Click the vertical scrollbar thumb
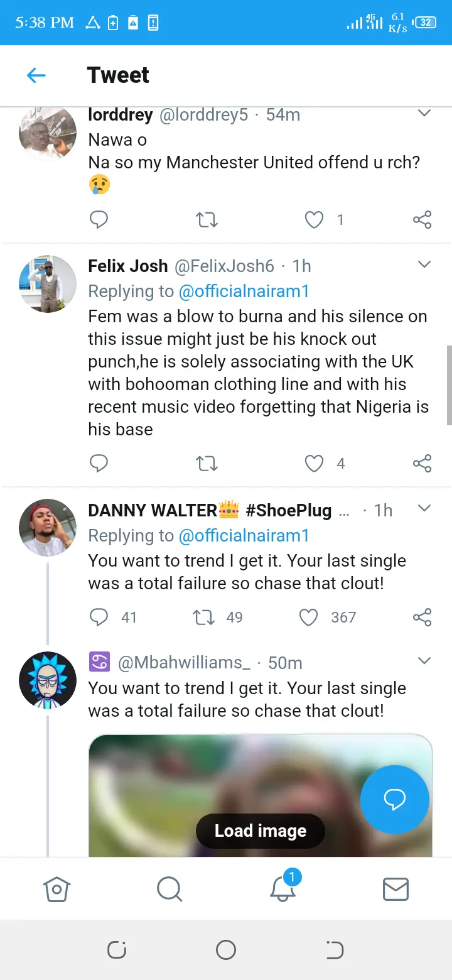452x980 pixels. point(449,385)
